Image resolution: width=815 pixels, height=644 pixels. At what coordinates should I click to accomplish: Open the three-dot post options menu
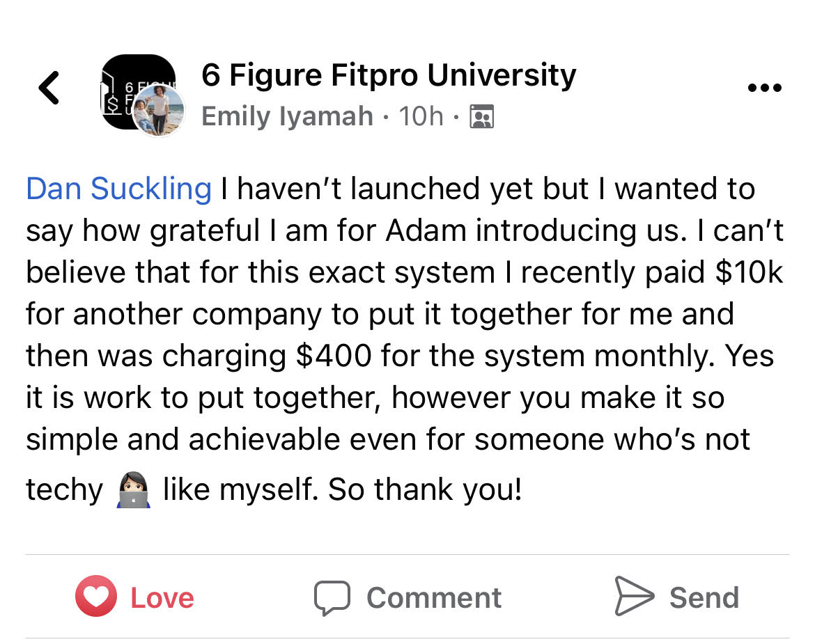coord(765,88)
